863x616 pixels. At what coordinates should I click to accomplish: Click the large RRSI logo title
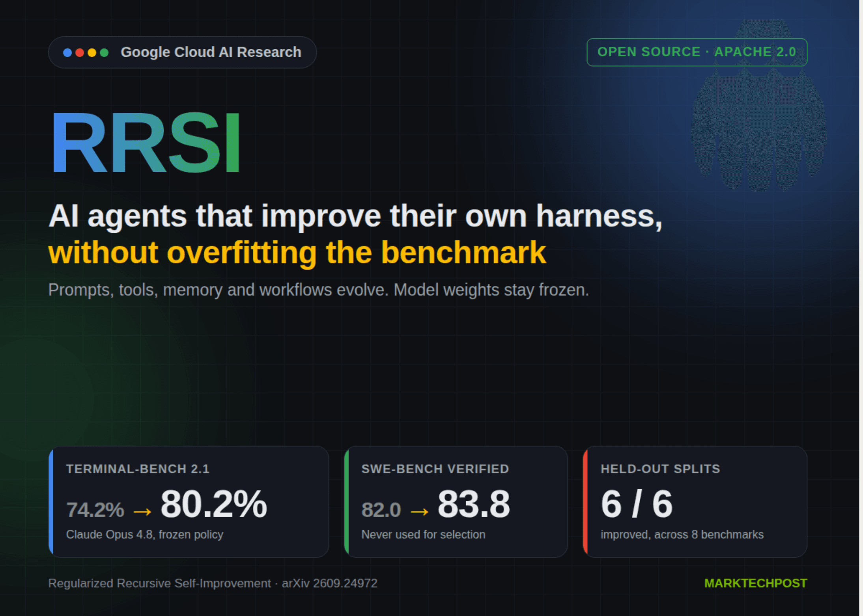pos(146,142)
